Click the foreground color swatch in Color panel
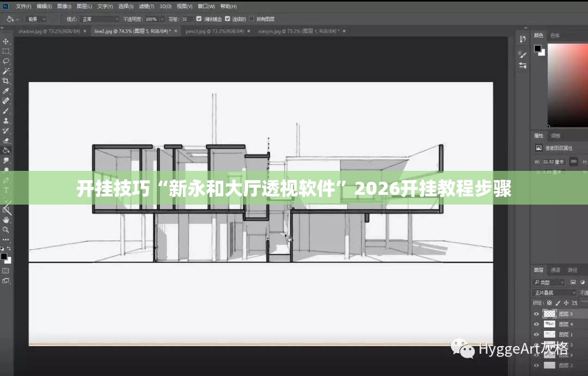Image resolution: width=588 pixels, height=376 pixels. point(538,48)
